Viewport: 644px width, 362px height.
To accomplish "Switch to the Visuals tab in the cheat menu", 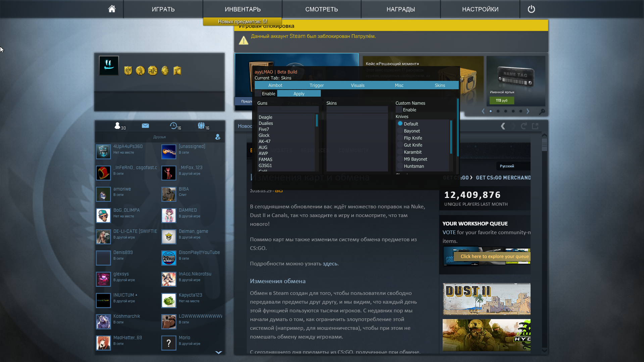I will 357,85.
